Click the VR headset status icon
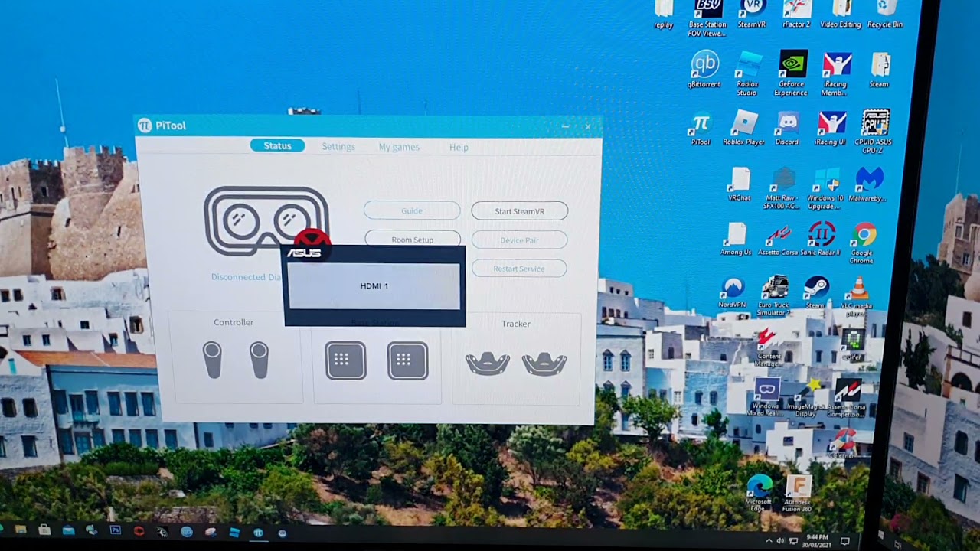 pos(266,220)
